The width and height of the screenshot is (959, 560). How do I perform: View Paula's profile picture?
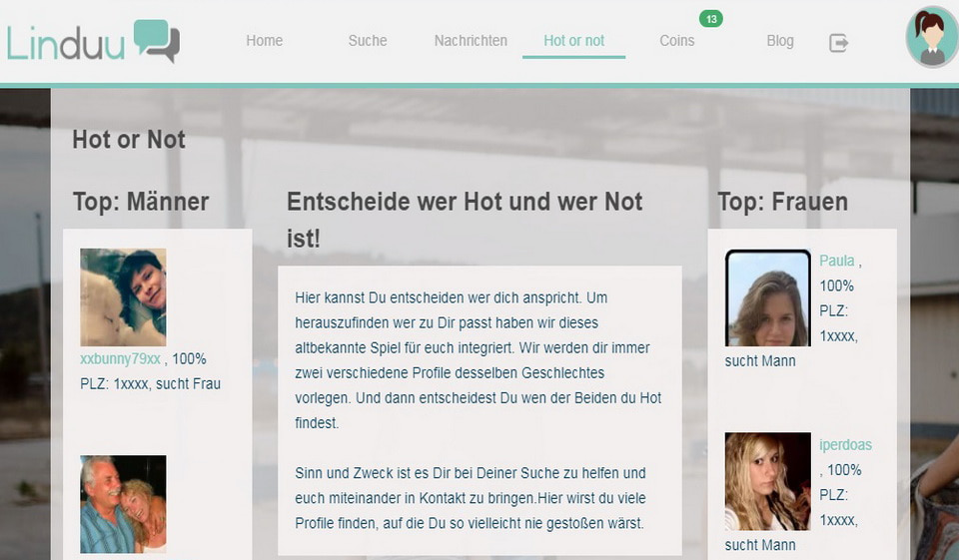767,298
